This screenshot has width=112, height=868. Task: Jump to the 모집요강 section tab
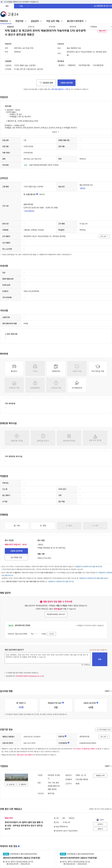pos(10,27)
